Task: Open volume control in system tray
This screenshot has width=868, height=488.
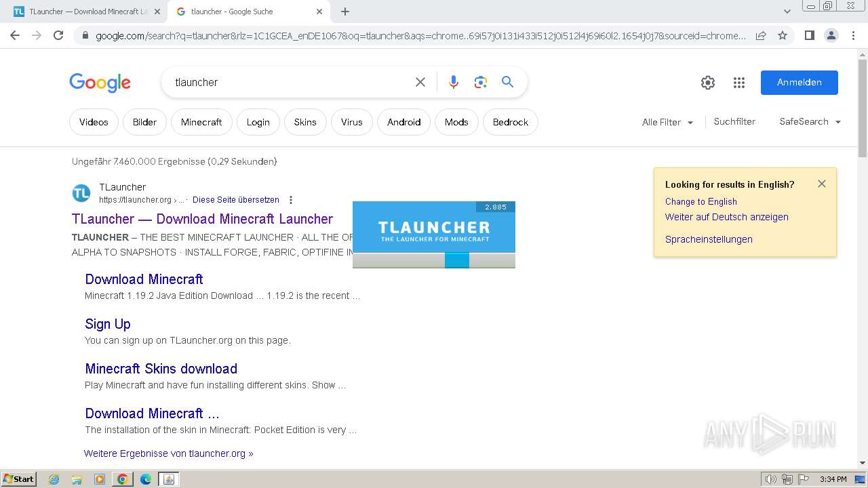Action: tap(770, 479)
